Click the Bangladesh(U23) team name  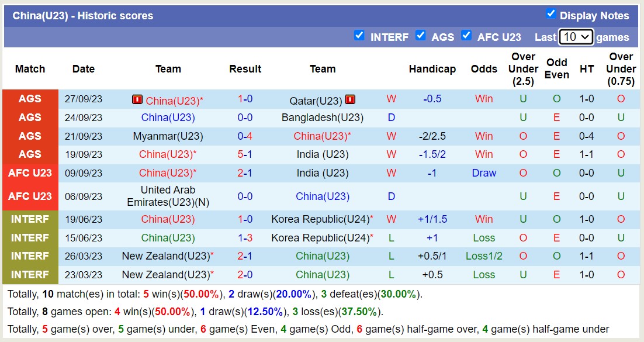[323, 118]
